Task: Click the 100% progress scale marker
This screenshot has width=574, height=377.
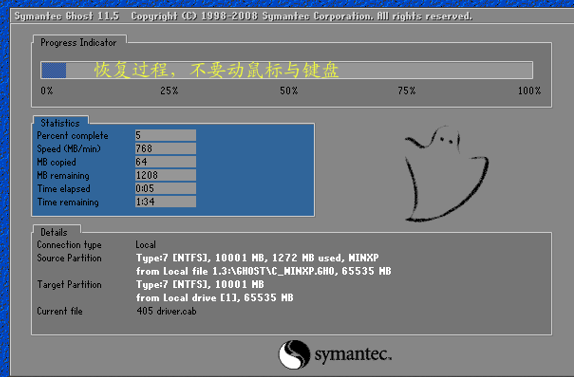Action: (x=529, y=91)
